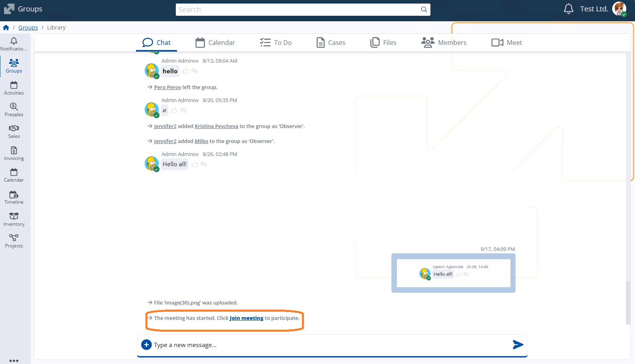Open Invoicing in the sidebar
This screenshot has width=635, height=364.
14,154
